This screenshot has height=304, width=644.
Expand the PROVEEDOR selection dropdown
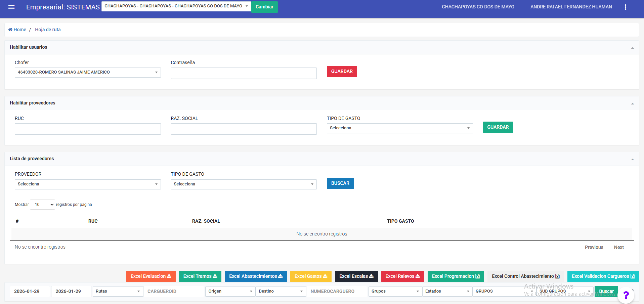(x=88, y=184)
